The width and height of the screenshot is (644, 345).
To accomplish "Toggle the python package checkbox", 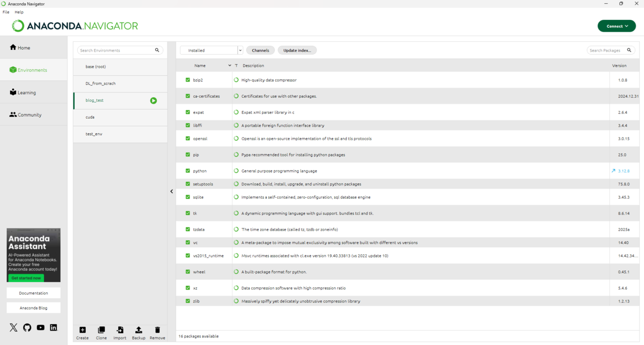I will pos(188,171).
